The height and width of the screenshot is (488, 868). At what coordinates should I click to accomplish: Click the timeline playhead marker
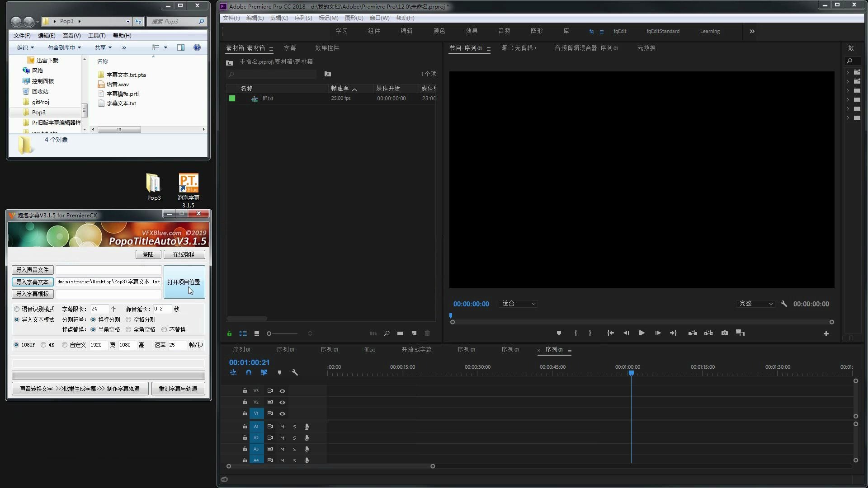point(631,373)
